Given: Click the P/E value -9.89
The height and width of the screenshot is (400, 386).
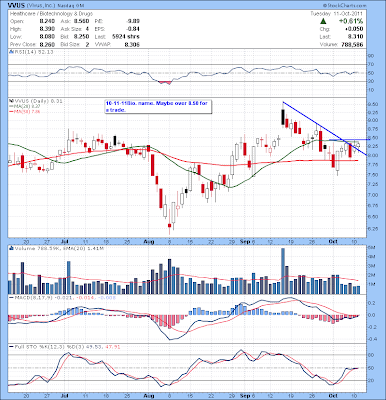Looking at the screenshot, I should tap(133, 21).
